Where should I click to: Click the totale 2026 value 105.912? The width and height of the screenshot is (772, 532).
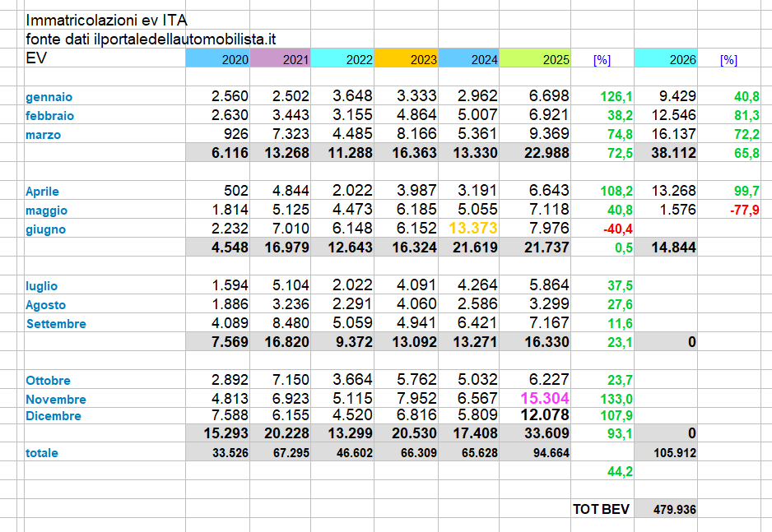[x=675, y=453]
